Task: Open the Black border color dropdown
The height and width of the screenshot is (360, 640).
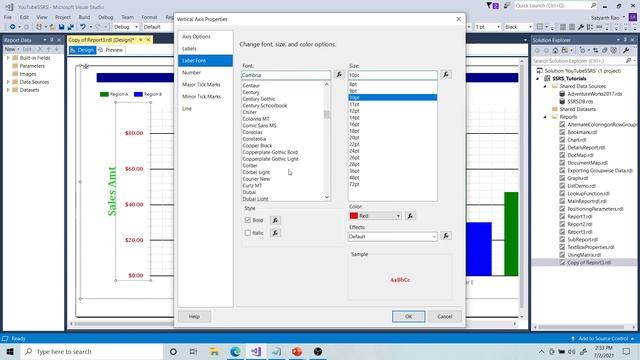Action: pyautogui.click(x=518, y=27)
